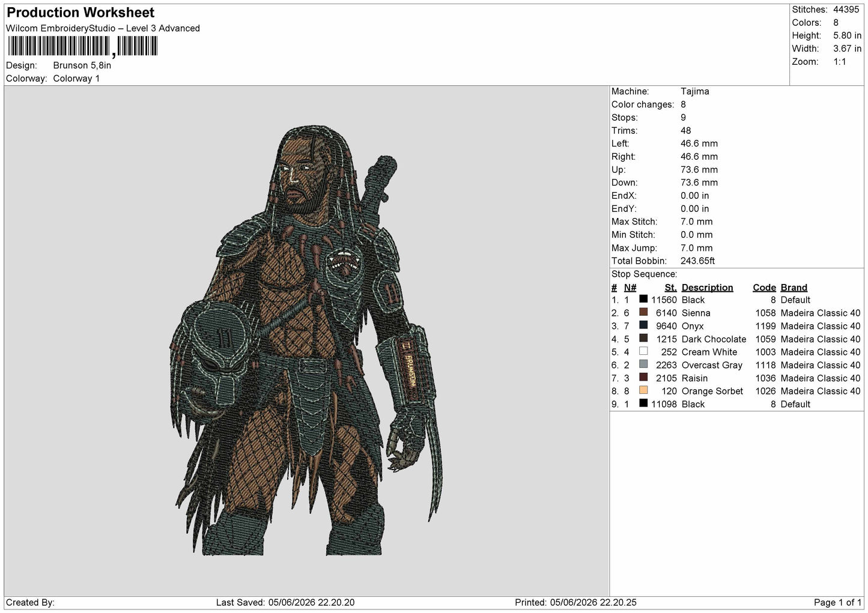Click 'Default' brand in stop 1 row

point(795,300)
